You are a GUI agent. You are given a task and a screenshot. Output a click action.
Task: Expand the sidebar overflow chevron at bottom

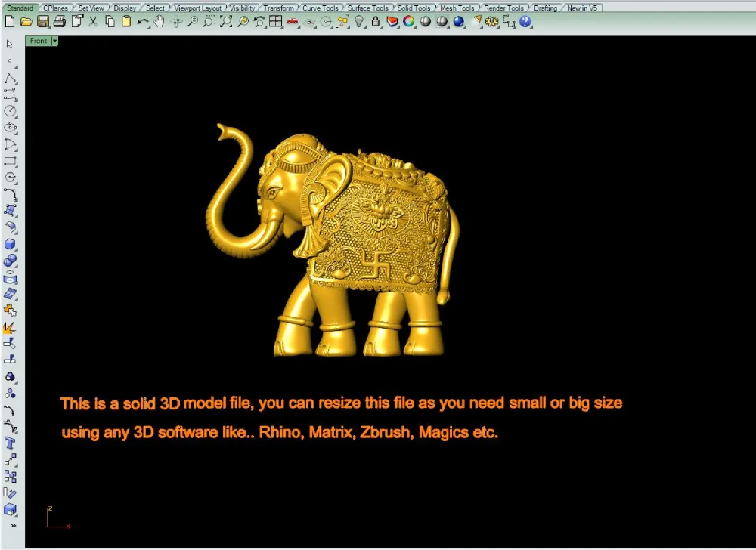[x=13, y=525]
